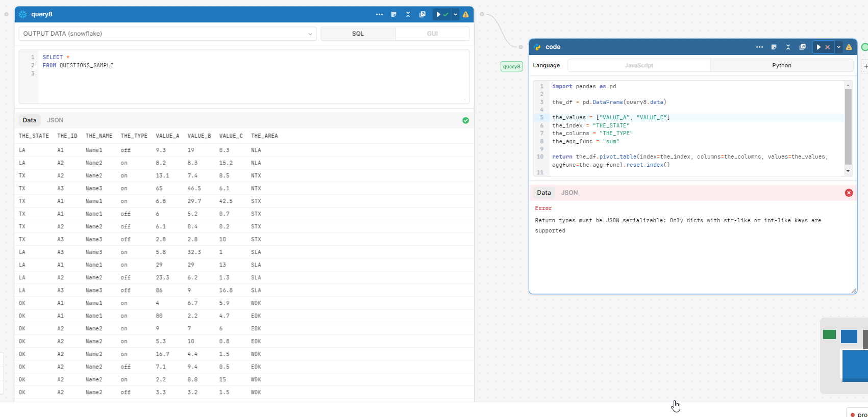
Task: Click the Python icon in the code header
Action: coord(537,47)
